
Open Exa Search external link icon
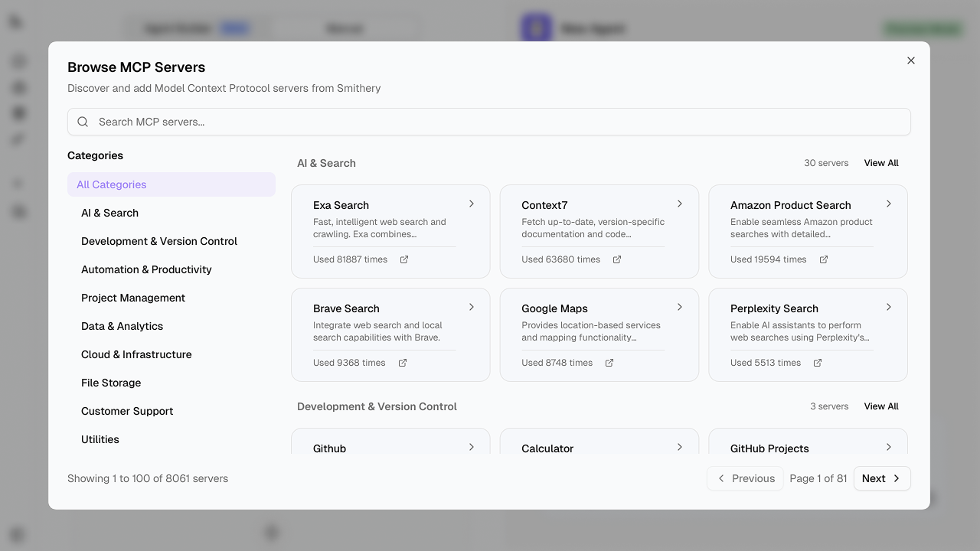pos(404,259)
